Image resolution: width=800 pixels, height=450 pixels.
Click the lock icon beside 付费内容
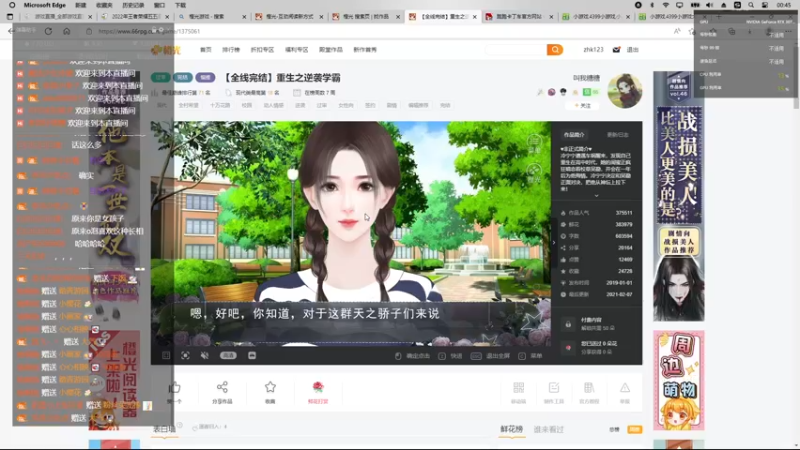tap(568, 324)
